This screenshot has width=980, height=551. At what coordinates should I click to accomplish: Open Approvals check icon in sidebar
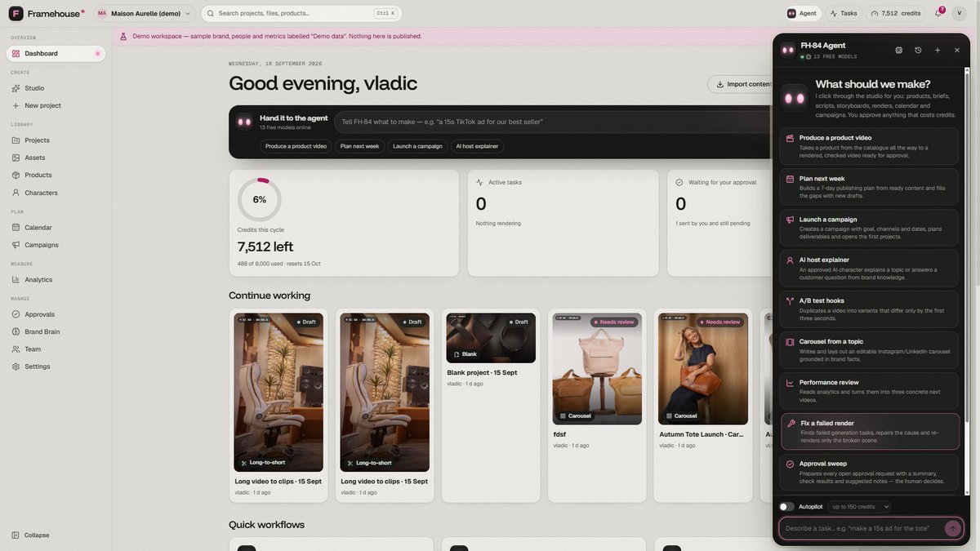(x=16, y=314)
